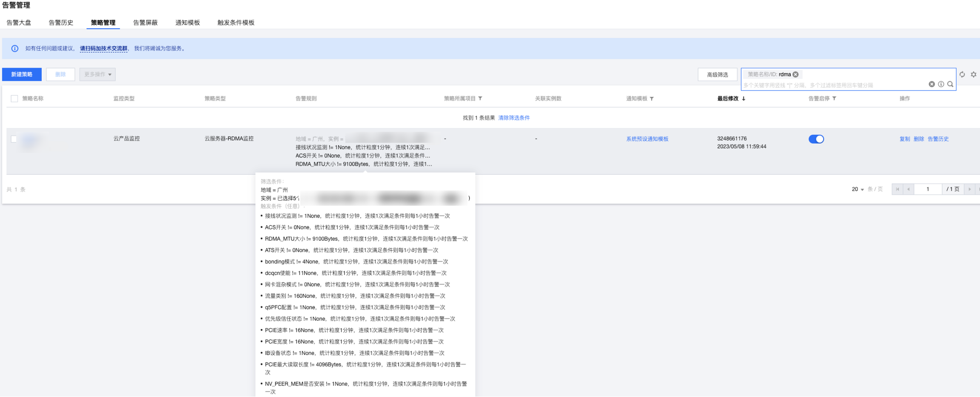Toggle the alarm enable switch off

(x=816, y=139)
